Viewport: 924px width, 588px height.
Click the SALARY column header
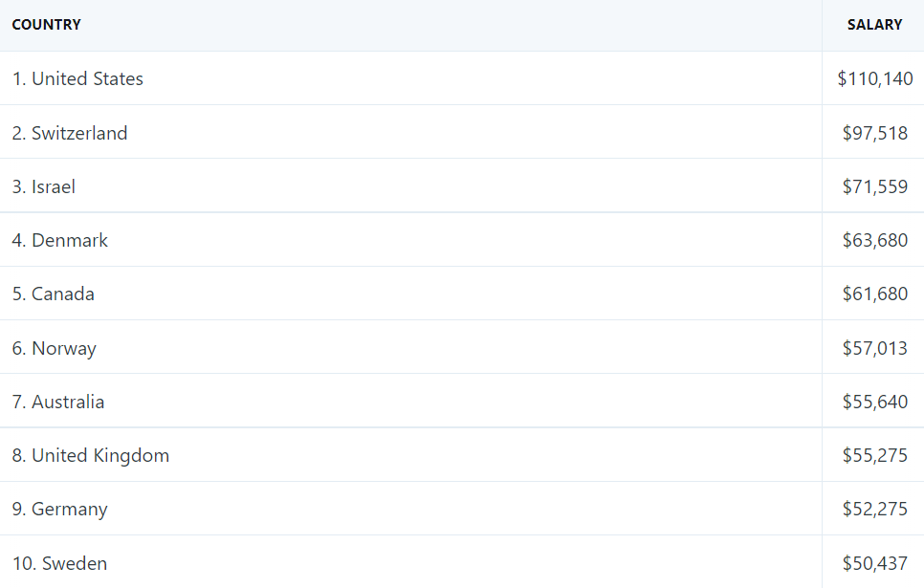pyautogui.click(x=874, y=25)
